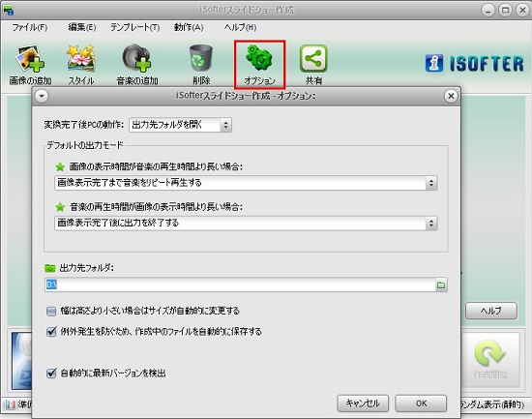532x419 pixels.
Task: Click the ヘルプ button in the main window
Action: pyautogui.click(x=491, y=311)
